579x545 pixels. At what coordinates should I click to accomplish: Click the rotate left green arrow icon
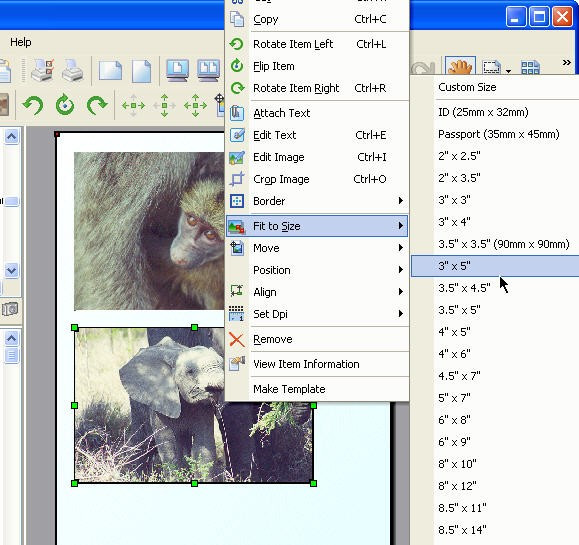(32, 106)
